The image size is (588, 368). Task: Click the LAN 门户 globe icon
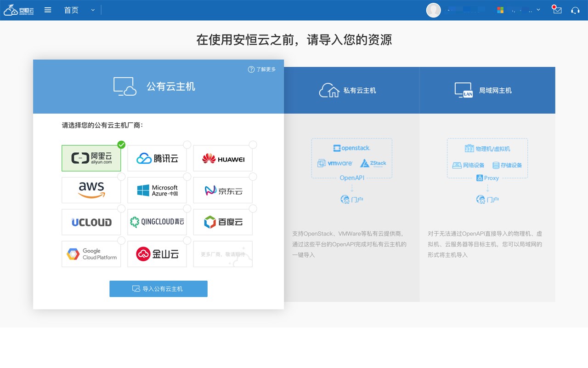[481, 200]
